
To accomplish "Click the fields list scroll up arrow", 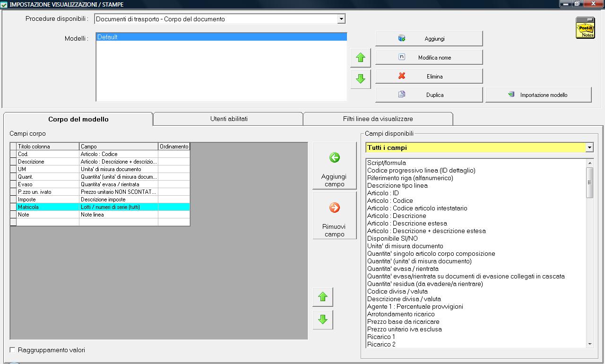I will click(x=589, y=163).
